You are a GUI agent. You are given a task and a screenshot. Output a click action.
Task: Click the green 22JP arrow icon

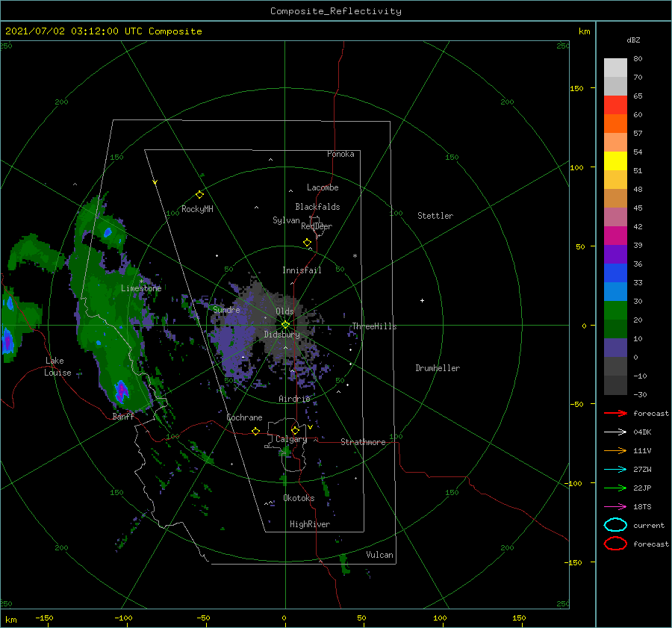(615, 488)
